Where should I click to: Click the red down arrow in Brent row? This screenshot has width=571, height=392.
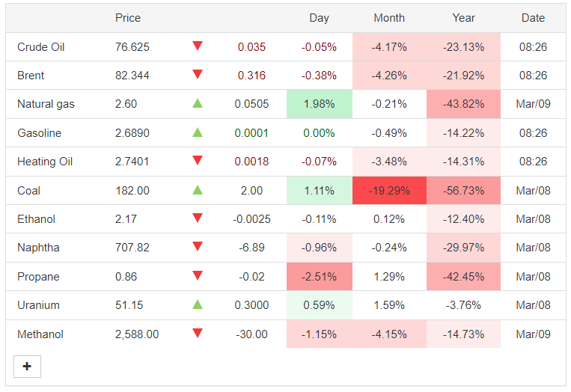(x=198, y=74)
